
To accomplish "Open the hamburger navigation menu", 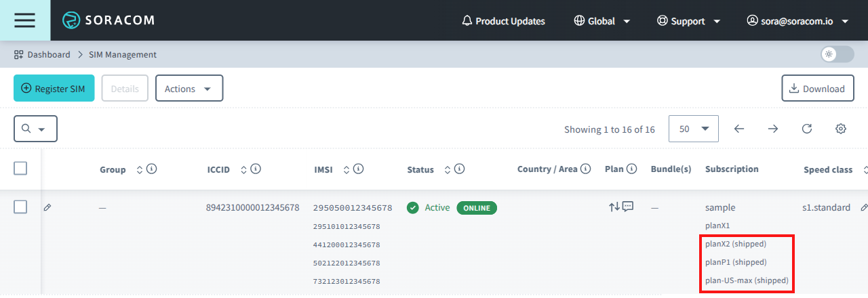I will click(x=25, y=20).
